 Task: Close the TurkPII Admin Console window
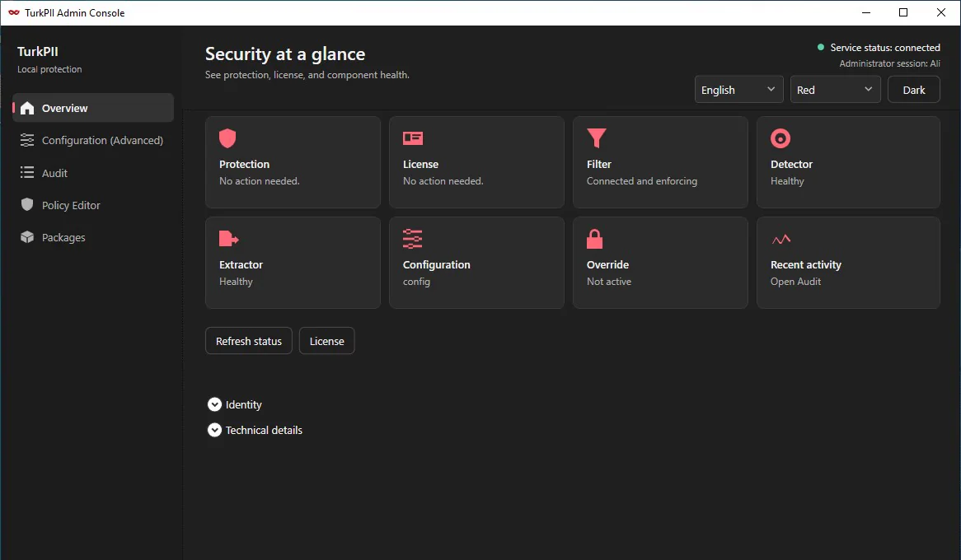[x=940, y=12]
